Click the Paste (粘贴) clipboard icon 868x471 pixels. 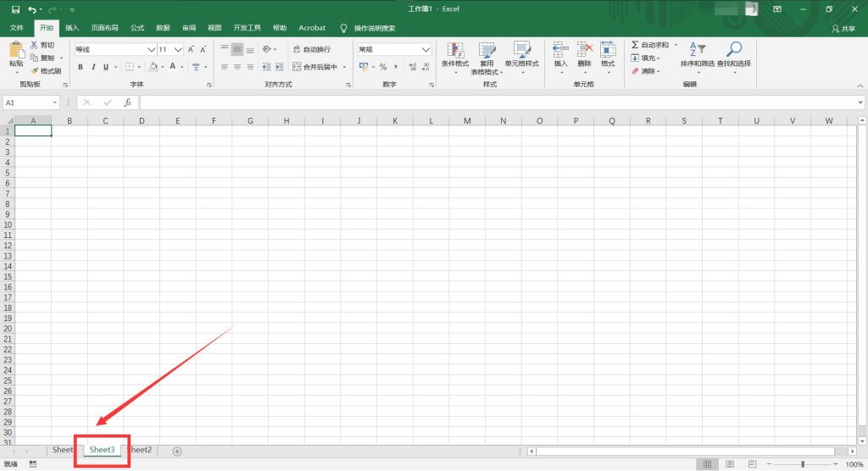pyautogui.click(x=16, y=50)
